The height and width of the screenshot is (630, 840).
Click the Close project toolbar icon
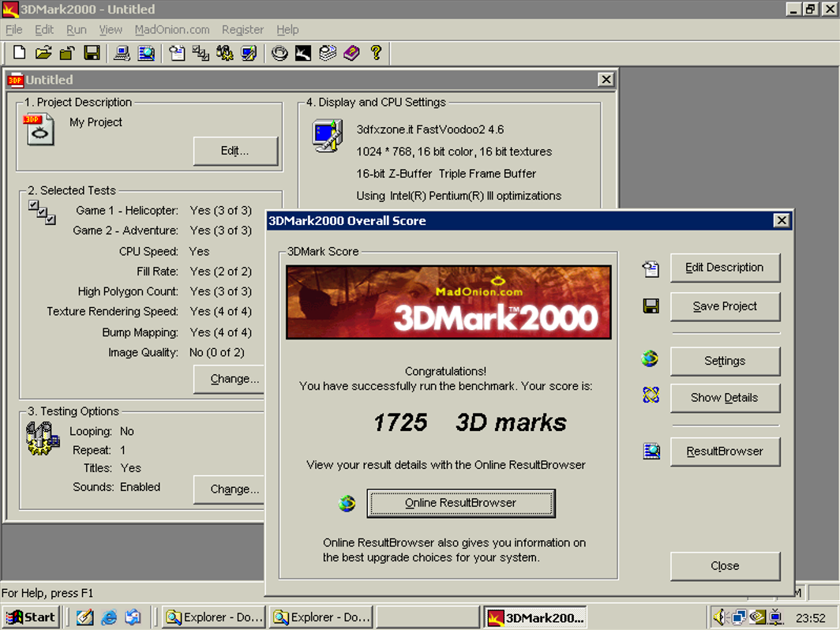(68, 52)
